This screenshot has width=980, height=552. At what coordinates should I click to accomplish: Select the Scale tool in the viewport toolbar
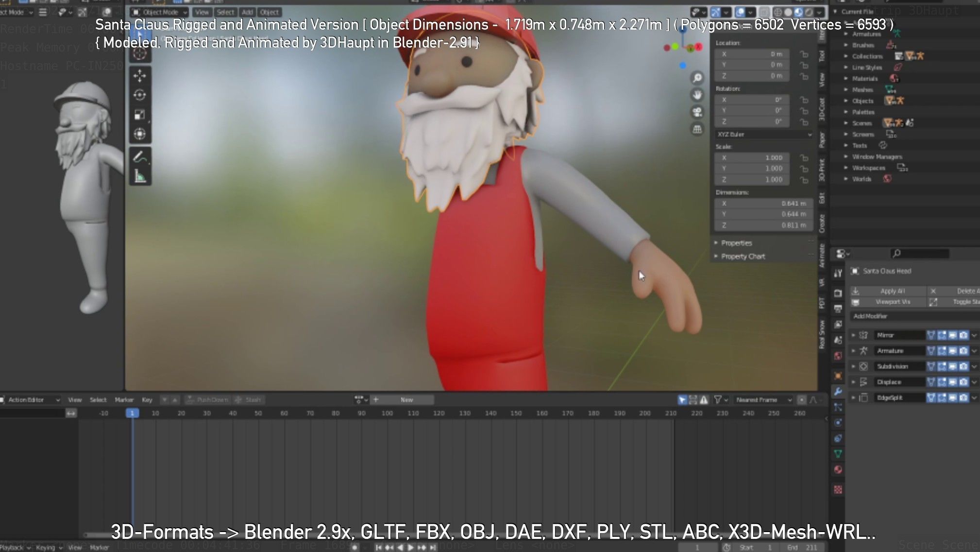point(140,115)
